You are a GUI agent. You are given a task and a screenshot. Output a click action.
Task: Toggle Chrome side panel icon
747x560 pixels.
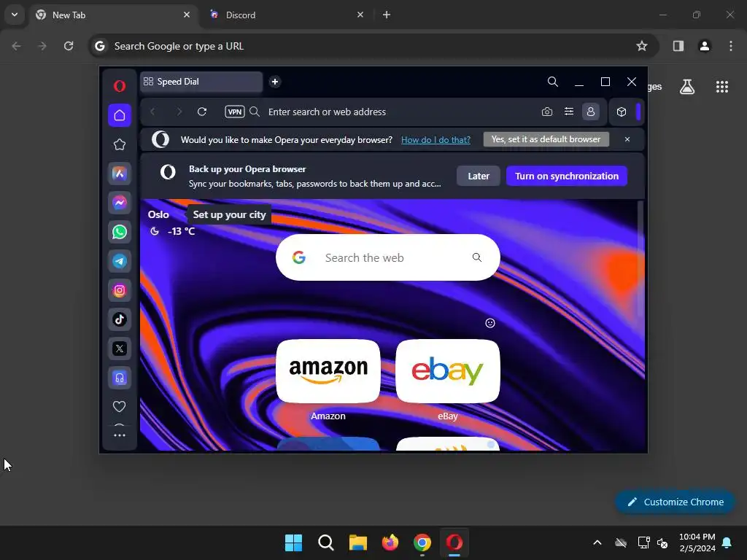click(678, 46)
